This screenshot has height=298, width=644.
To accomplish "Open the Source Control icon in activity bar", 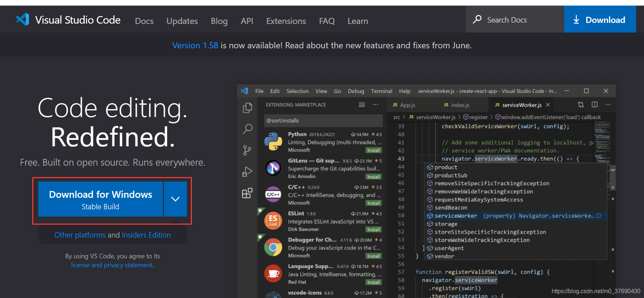I will [x=247, y=150].
